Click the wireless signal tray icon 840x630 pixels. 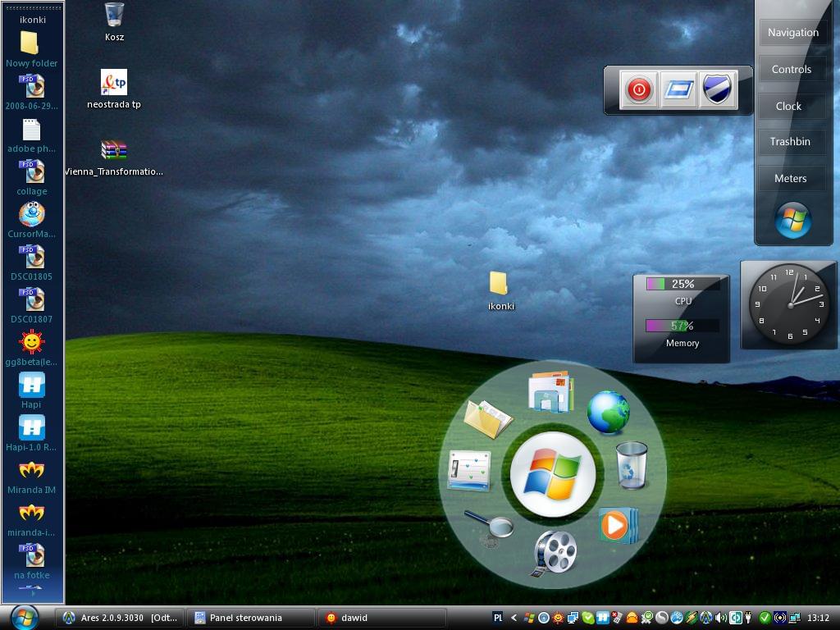[x=781, y=618]
